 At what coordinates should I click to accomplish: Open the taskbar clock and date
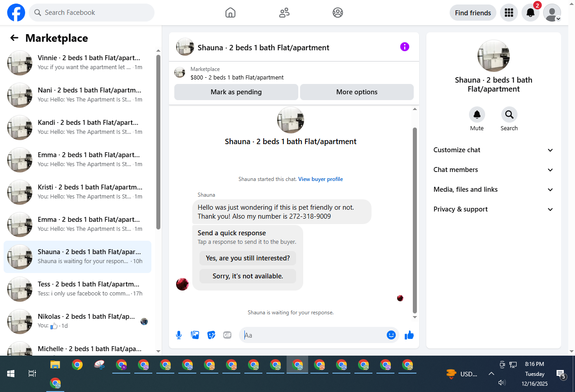click(535, 374)
